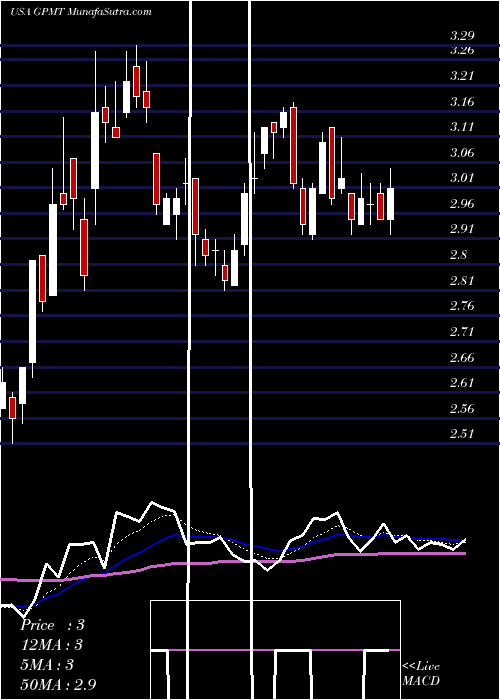Click the 'Price : 3' readout
The width and height of the screenshot is (500, 700).
click(x=52, y=625)
